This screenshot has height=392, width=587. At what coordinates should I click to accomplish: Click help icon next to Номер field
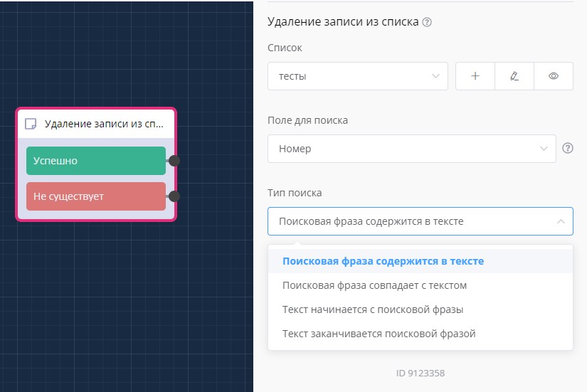568,149
